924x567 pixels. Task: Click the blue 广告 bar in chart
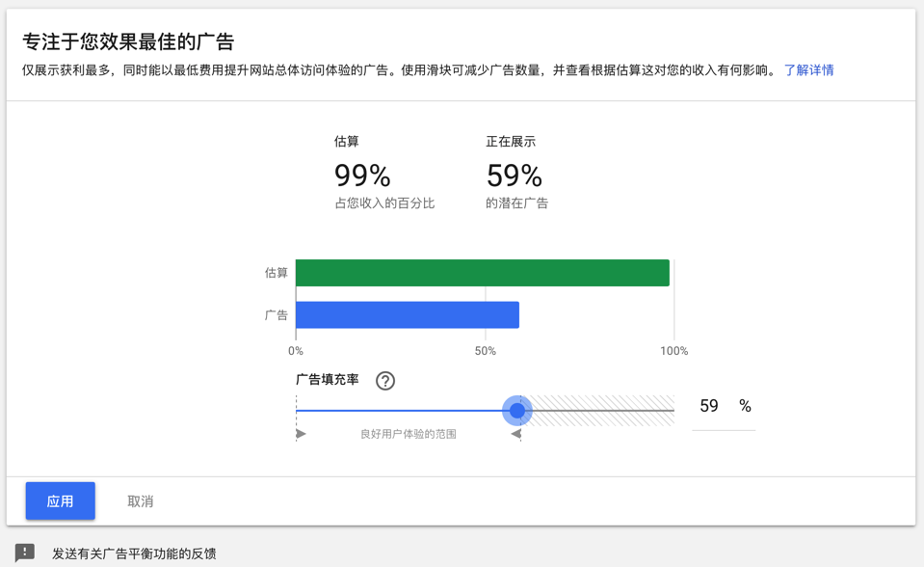click(x=407, y=314)
